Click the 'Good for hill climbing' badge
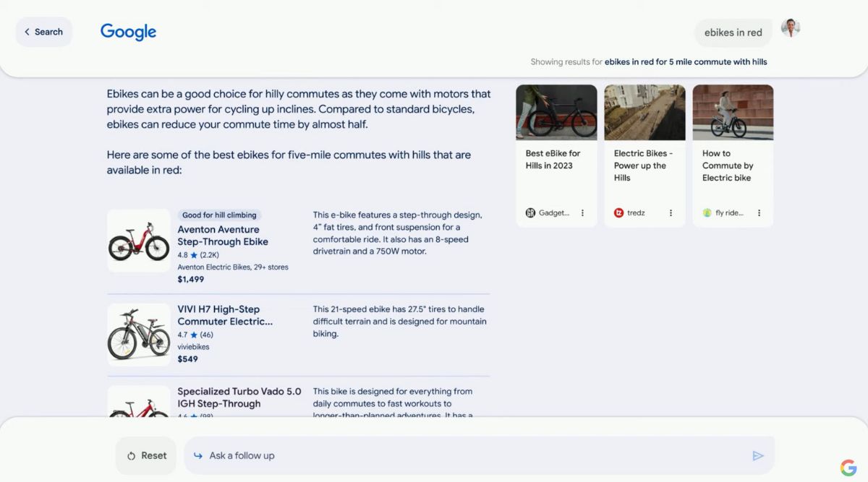This screenshot has width=868, height=482. (x=219, y=215)
